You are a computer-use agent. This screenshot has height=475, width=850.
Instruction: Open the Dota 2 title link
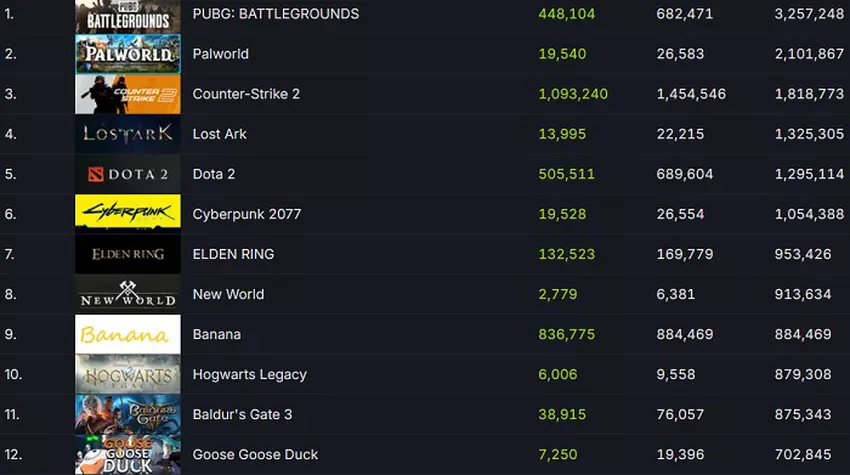[x=214, y=174]
